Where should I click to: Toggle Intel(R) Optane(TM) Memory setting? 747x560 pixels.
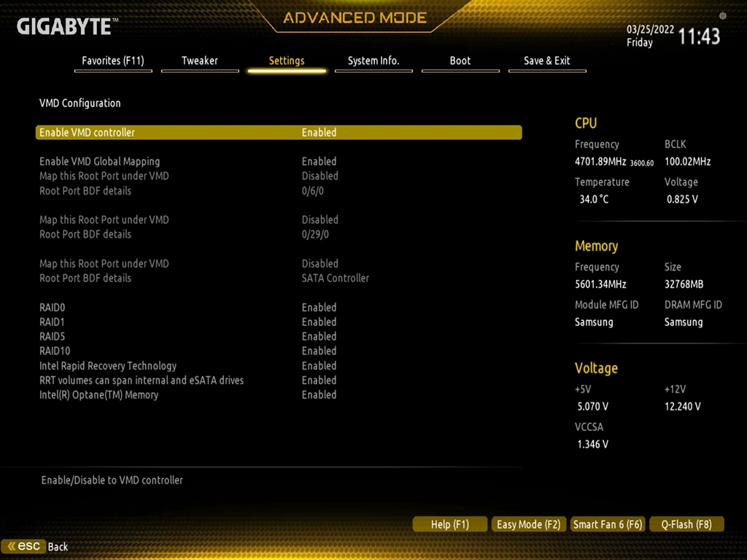tap(319, 394)
